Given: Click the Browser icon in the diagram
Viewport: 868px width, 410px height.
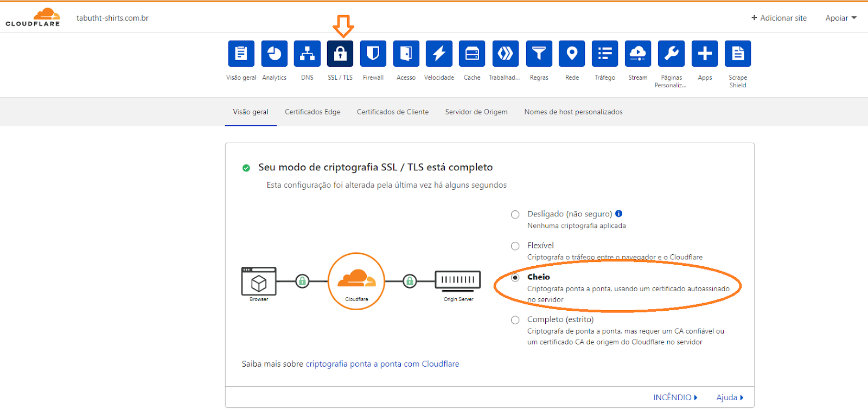Looking at the screenshot, I should pyautogui.click(x=259, y=281).
